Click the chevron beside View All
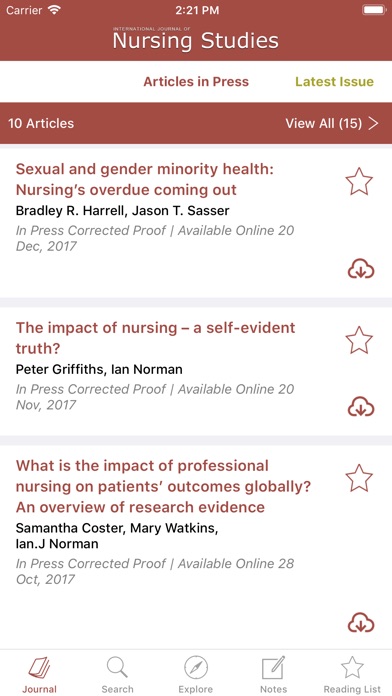This screenshot has width=392, height=696. point(374,123)
